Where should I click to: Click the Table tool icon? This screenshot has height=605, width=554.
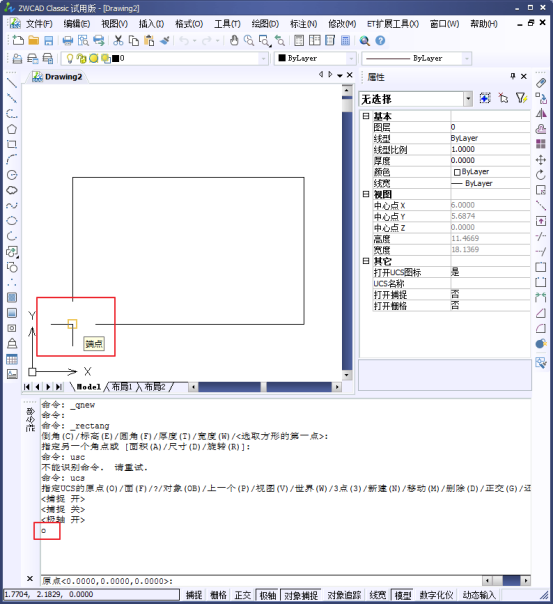12,359
